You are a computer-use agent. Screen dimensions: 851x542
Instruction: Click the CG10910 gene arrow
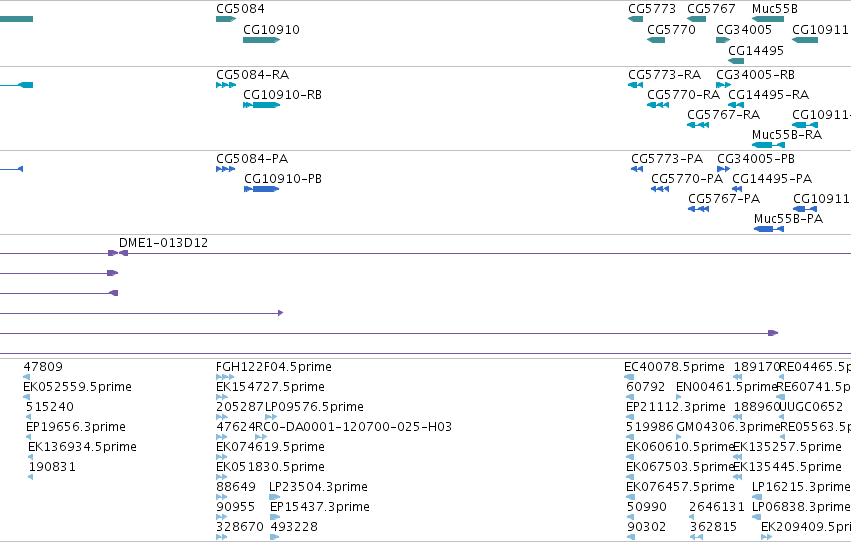(262, 40)
